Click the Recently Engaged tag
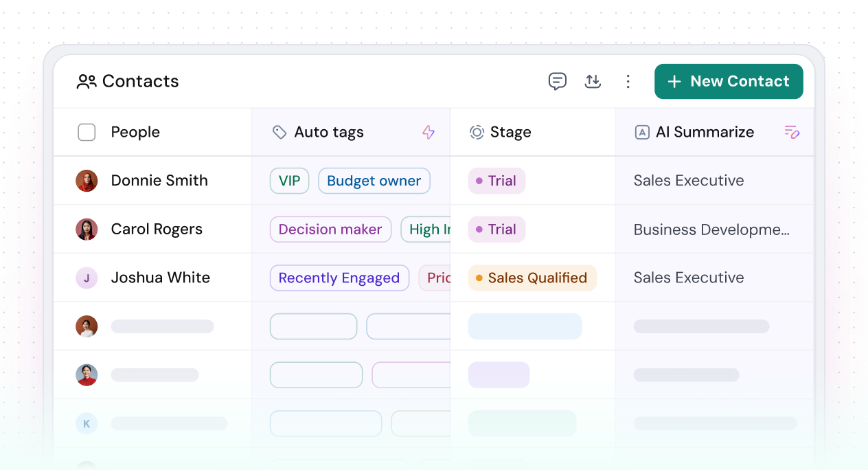The image size is (868, 470). pyautogui.click(x=339, y=278)
